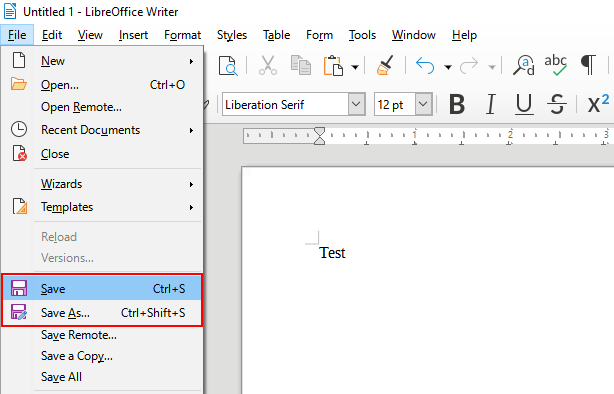Expand the font size dropdown arrow
Screen dimensions: 614x394
(423, 105)
